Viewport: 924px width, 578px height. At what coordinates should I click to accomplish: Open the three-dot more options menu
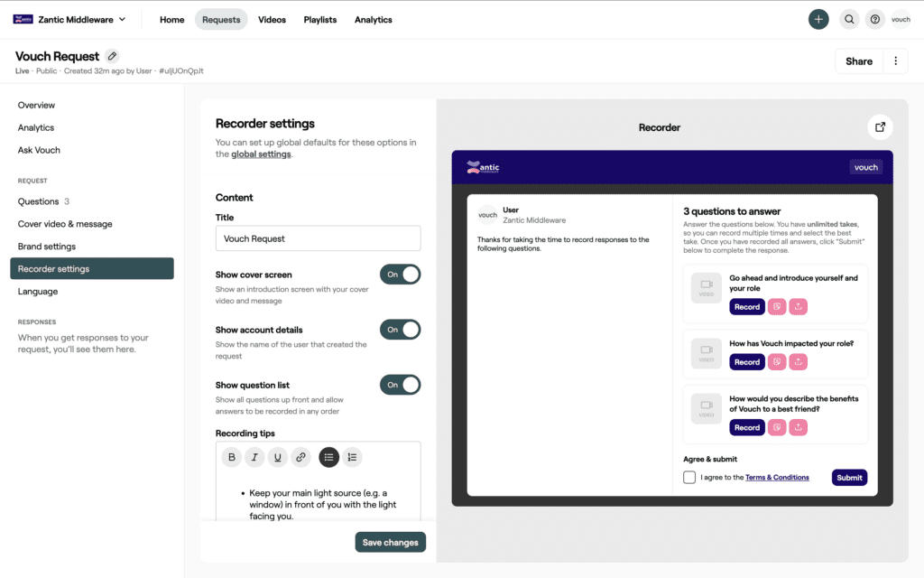point(896,61)
